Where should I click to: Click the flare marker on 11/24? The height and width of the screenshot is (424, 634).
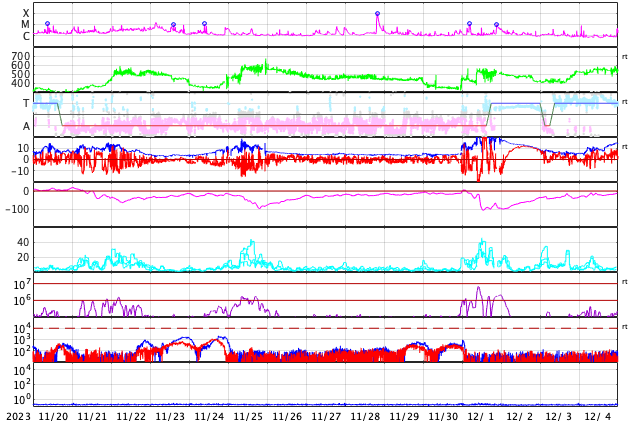205,24
